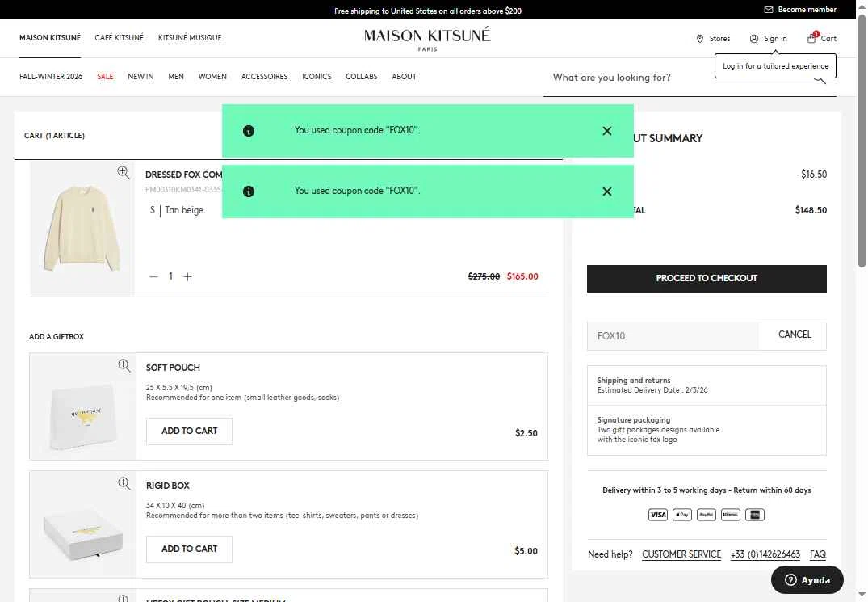Add Soft Pouch to cart
This screenshot has height=602, width=868.
coord(189,432)
